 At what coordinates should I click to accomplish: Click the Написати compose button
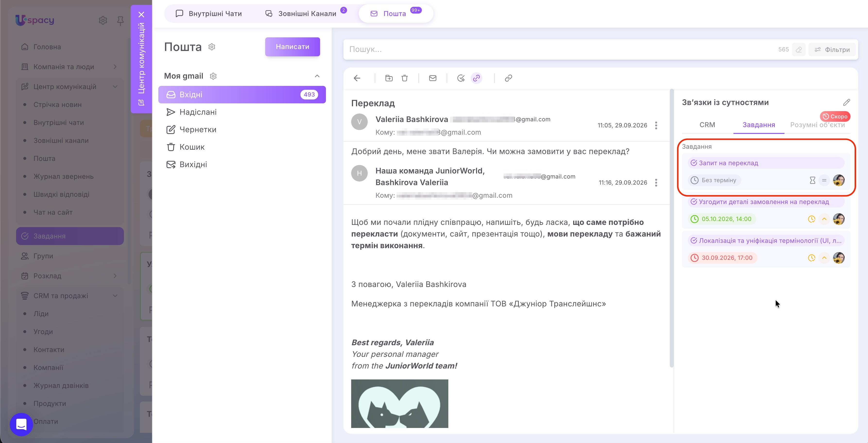[x=292, y=47]
